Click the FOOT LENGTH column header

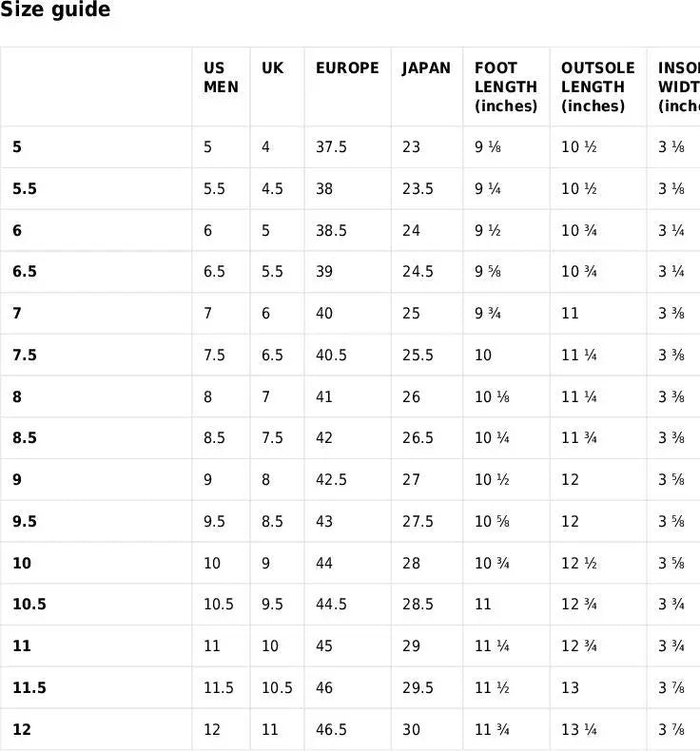click(x=506, y=87)
